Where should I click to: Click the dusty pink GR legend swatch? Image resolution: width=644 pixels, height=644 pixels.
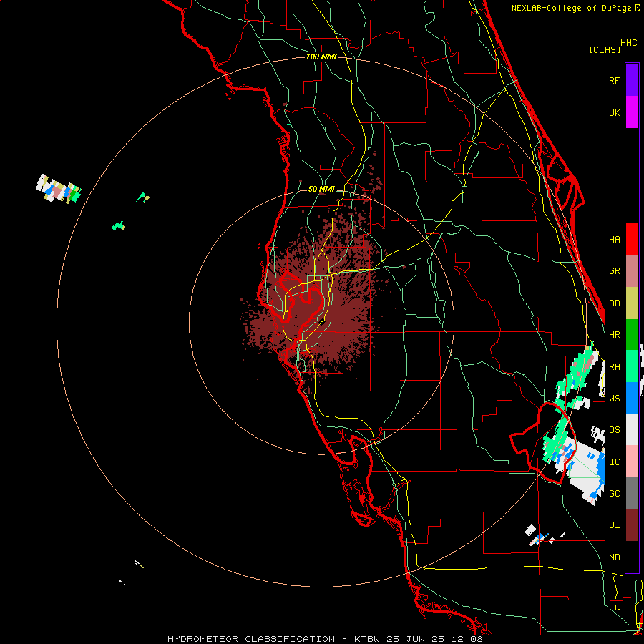click(x=632, y=270)
